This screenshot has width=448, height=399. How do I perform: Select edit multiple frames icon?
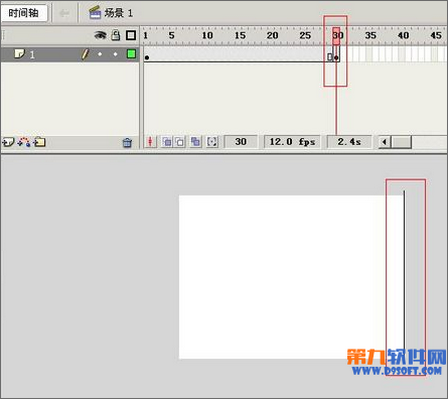(195, 142)
